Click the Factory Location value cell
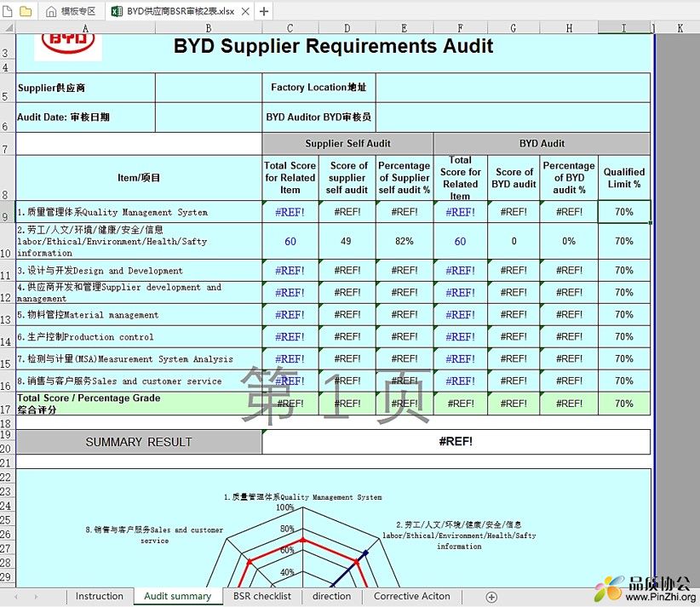Viewport: 700px width, 607px height. tap(513, 88)
